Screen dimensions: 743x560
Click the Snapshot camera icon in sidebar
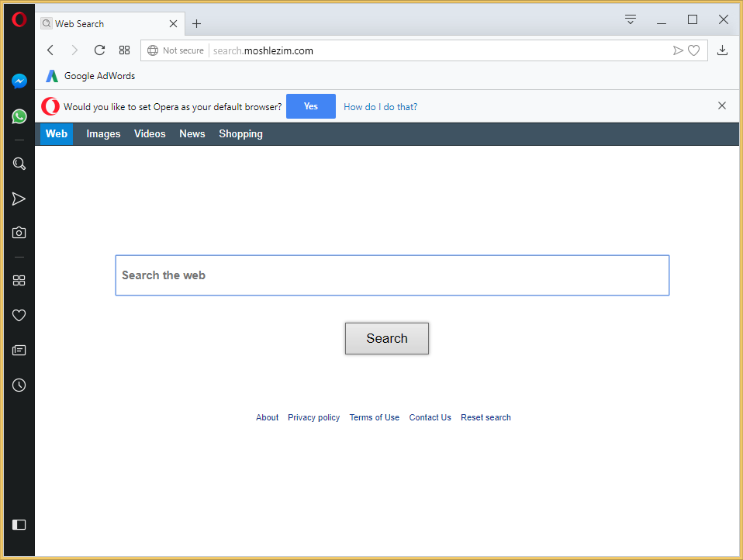click(19, 233)
